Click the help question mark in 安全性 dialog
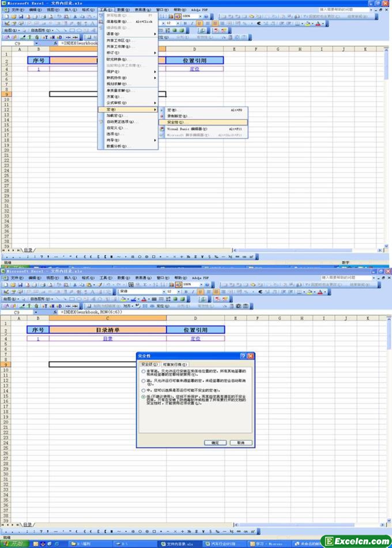This screenshot has height=548, width=392. click(x=243, y=356)
